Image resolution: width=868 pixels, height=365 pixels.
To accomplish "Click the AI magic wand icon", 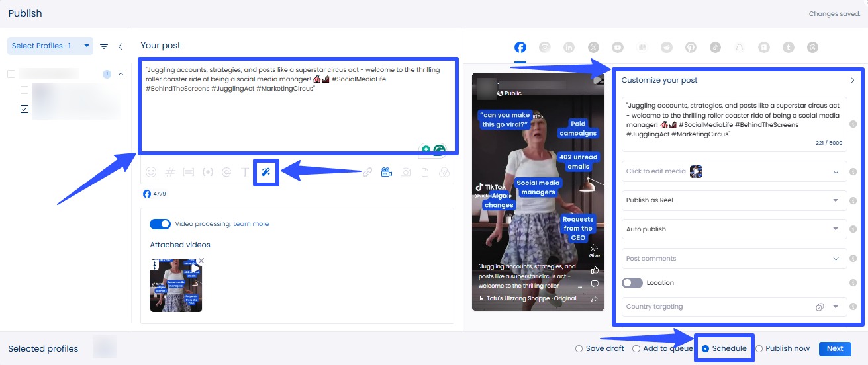I will click(x=265, y=172).
